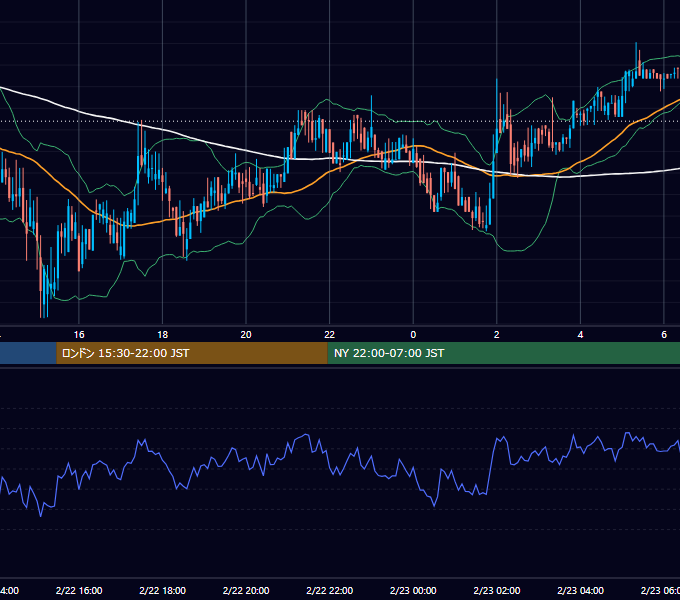
Task: Click the 2/22 18:00 time label
Action: (162, 590)
